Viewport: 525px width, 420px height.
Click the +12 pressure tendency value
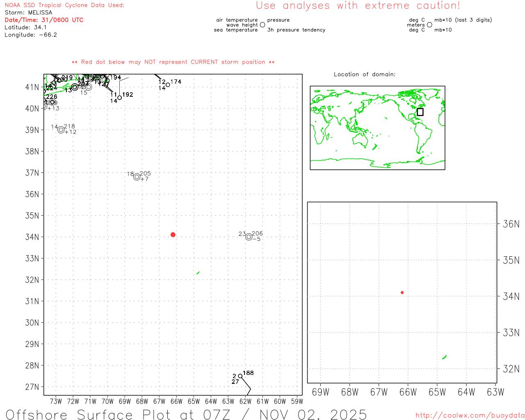(x=71, y=132)
